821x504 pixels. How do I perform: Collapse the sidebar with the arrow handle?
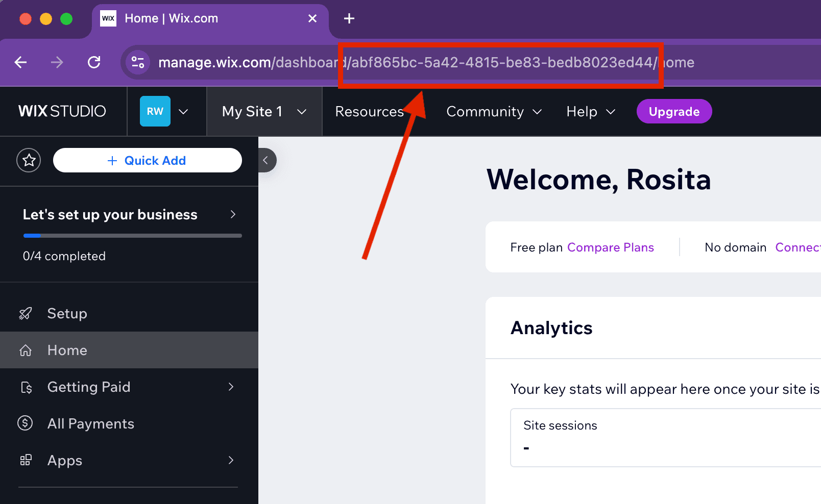(267, 160)
